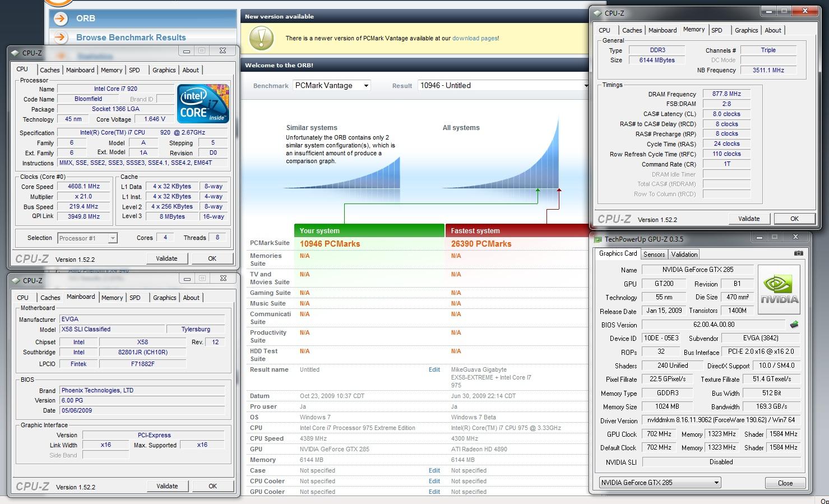This screenshot has height=504, width=829.
Task: Click the BIOS save chip icon in GPU-Z
Action: pyautogui.click(x=794, y=324)
